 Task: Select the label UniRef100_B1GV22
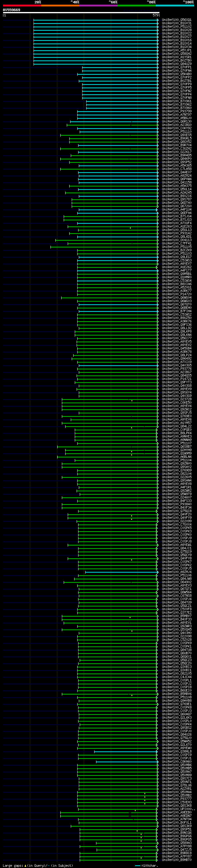[177, 33]
